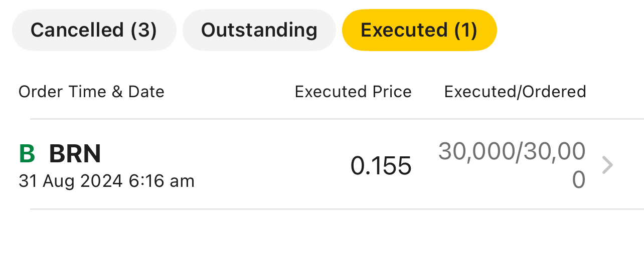View orders that were cancelled

pyautogui.click(x=94, y=30)
